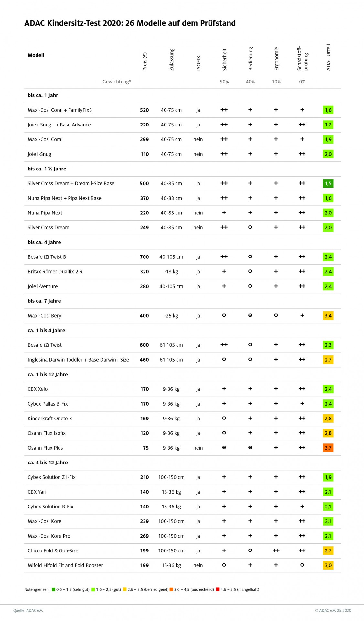This screenshot has height=621, width=364.
Task: Click the 'bis ca. 7 Jahre' section heading
Action: [44, 301]
